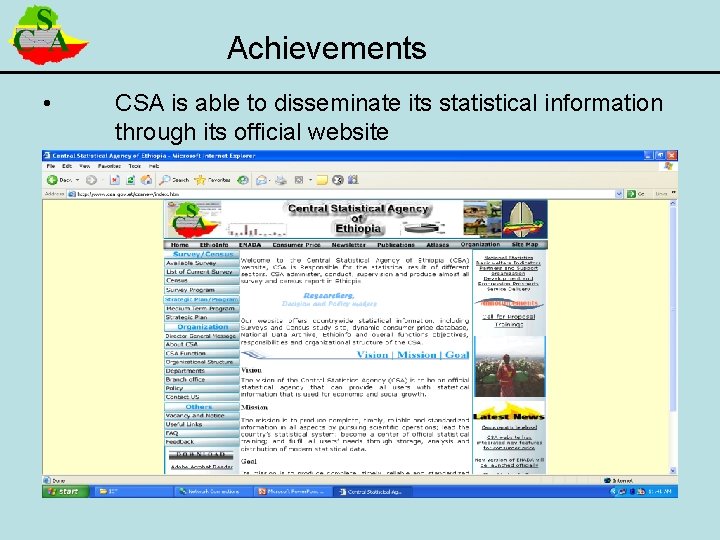
Task: Click the CSA Function sidebar link
Action: coord(202,354)
